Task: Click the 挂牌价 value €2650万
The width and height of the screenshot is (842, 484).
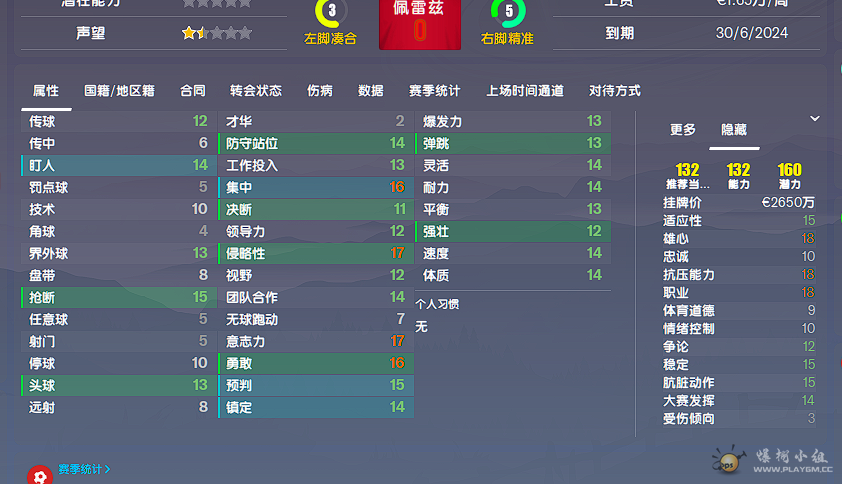Action: coord(788,203)
